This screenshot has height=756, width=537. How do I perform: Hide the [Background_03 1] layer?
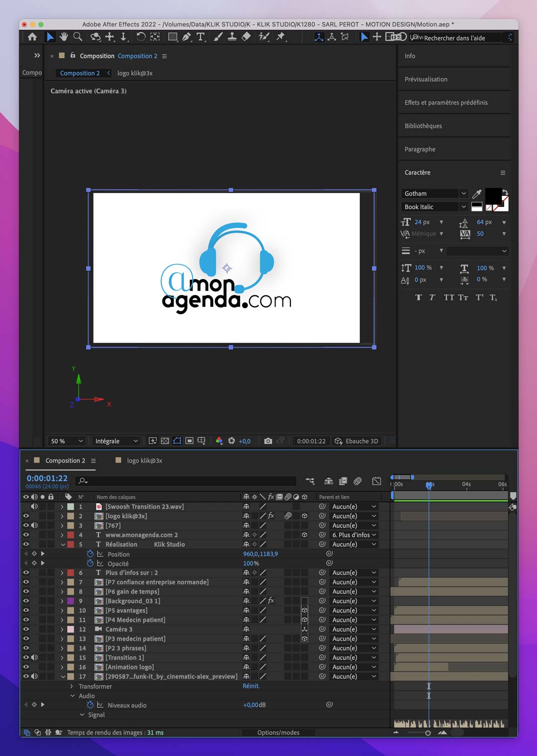tap(26, 601)
